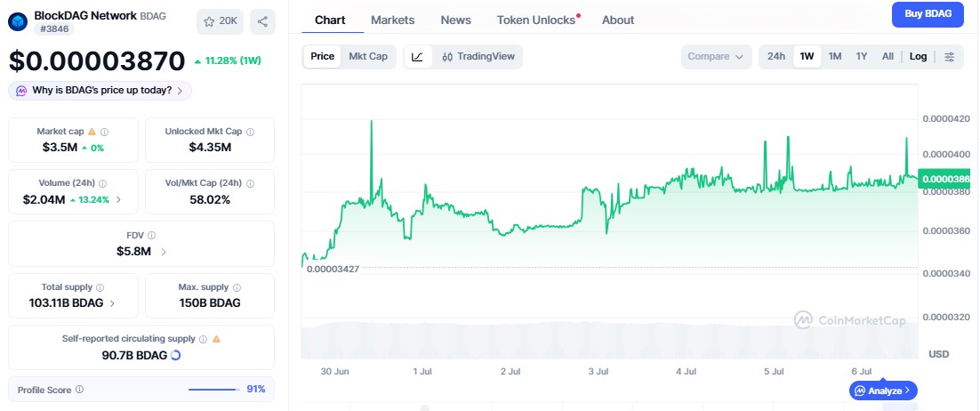Switch to TradingView candlestick chart
Screen dimensions: 980x411
point(478,56)
